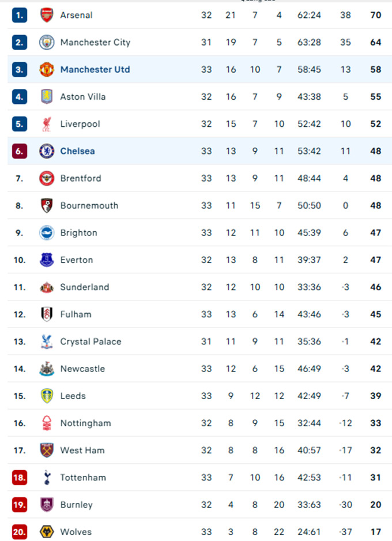Select the Leeds badge icon
392x541 pixels.
pos(47,396)
